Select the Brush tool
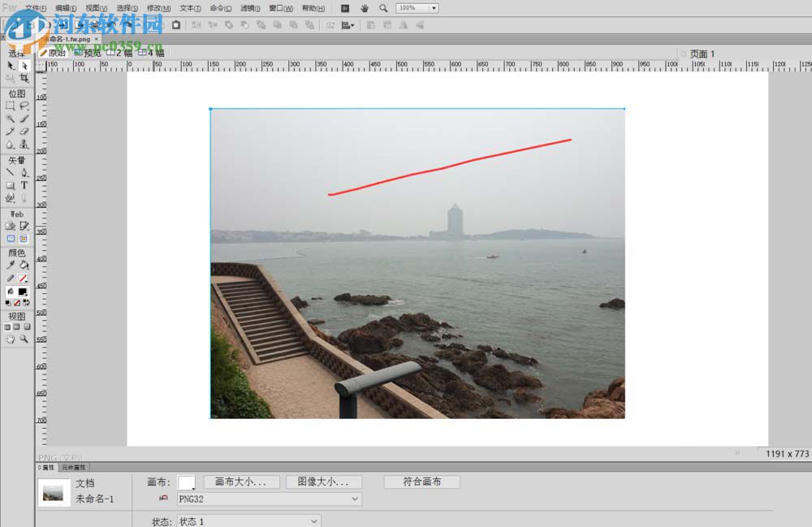Image resolution: width=812 pixels, height=527 pixels. 24,119
